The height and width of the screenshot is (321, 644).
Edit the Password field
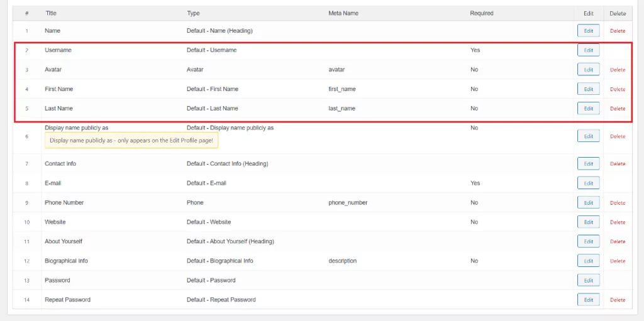click(588, 281)
